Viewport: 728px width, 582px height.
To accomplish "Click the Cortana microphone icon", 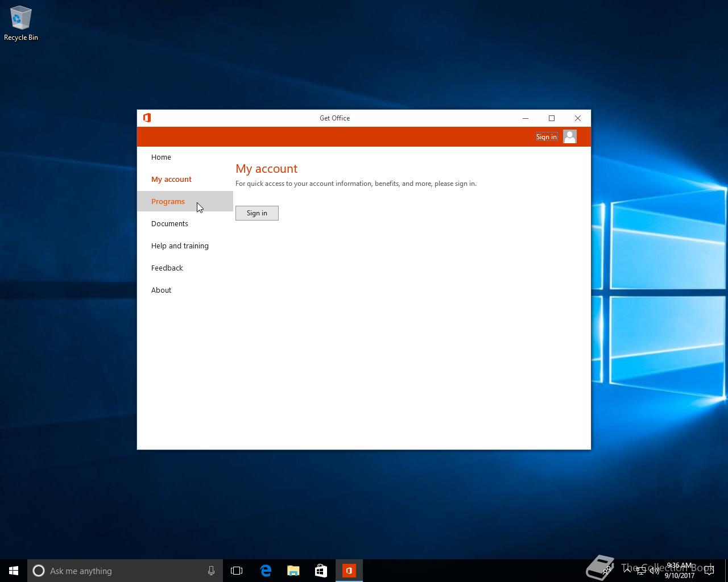I will pos(211,571).
